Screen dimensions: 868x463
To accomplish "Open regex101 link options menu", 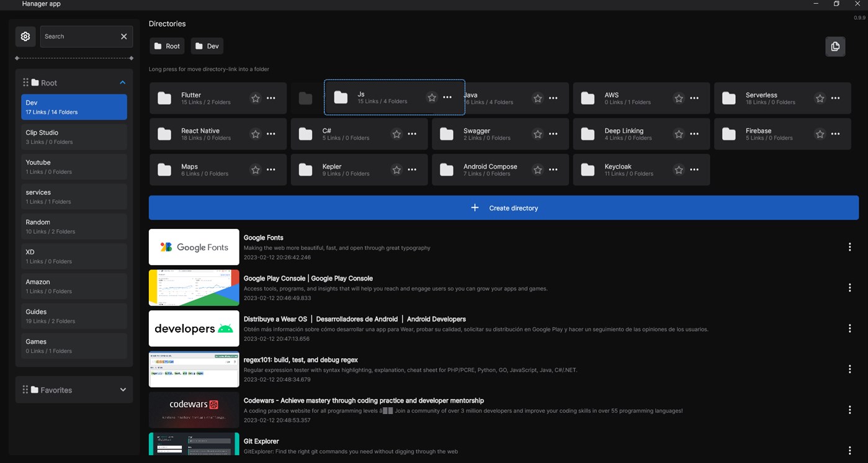I will (x=849, y=369).
